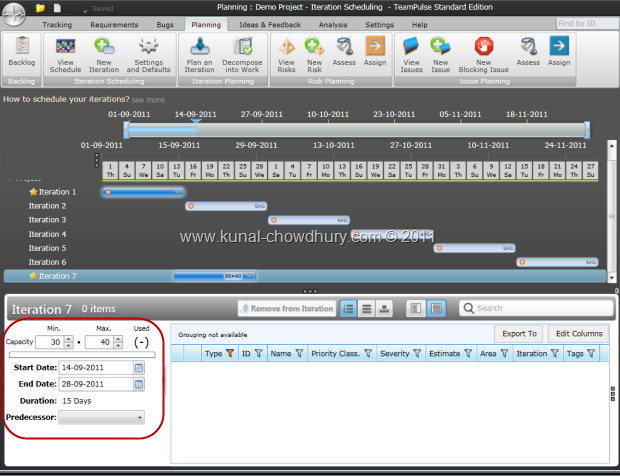Open the View Issues icon
Screen dimensions: 620x476
411,46
